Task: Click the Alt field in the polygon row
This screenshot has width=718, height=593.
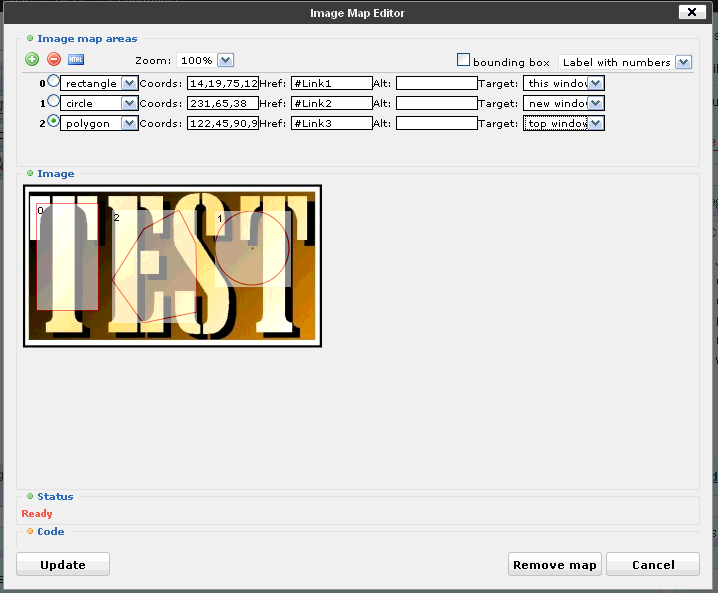Action: tap(437, 123)
